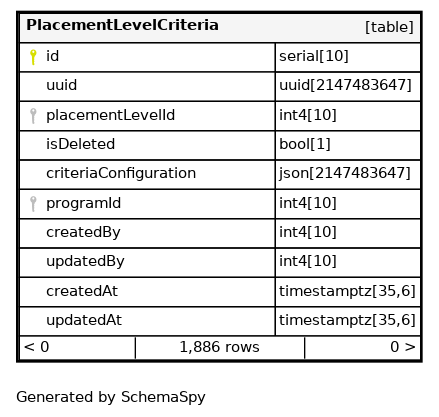
Task: Click the gray key icon next to programId
Action: [x=33, y=204]
